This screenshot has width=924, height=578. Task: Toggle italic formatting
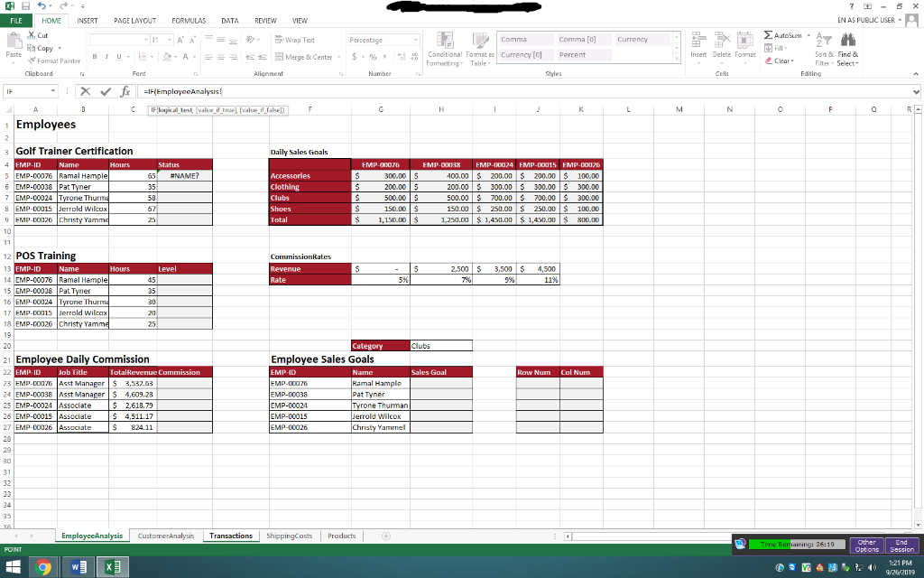(107, 55)
